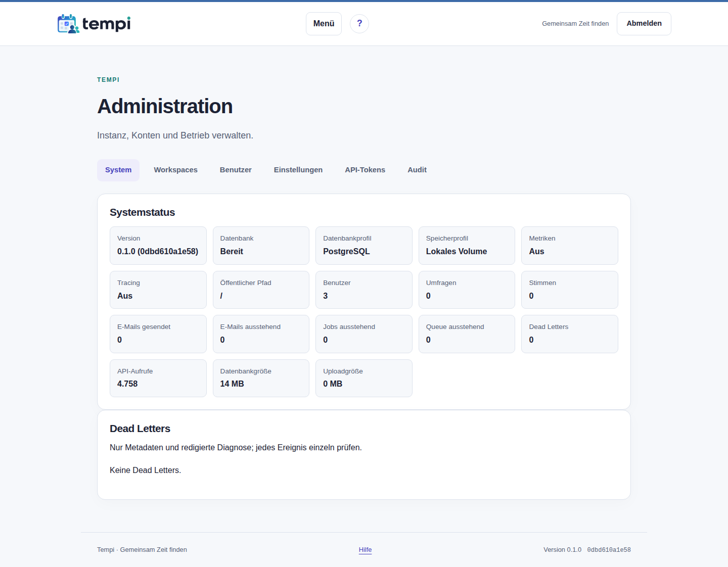This screenshot has width=728, height=567.
Task: Click the Umfragen count card
Action: (x=467, y=290)
